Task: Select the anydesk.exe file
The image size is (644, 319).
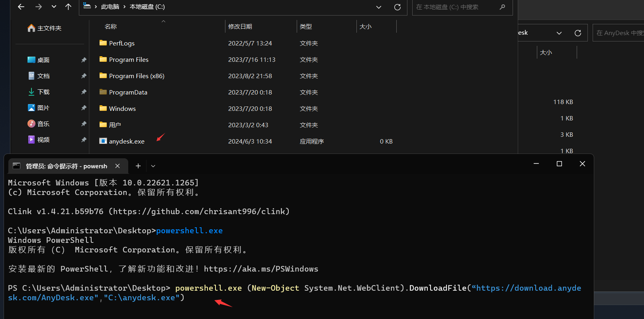Action: [x=122, y=141]
